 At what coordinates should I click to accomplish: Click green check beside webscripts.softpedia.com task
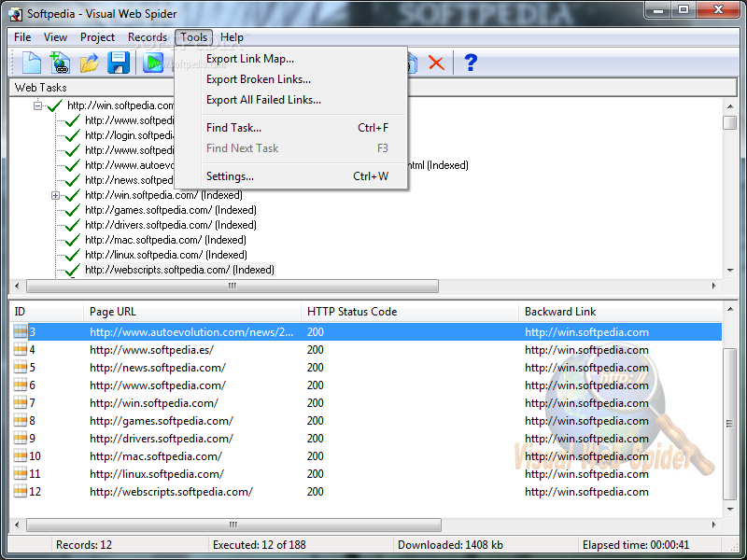[72, 270]
